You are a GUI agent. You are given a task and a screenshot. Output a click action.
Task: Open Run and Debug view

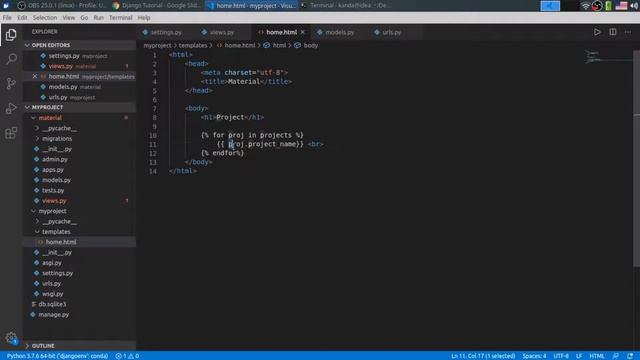pyautogui.click(x=11, y=108)
